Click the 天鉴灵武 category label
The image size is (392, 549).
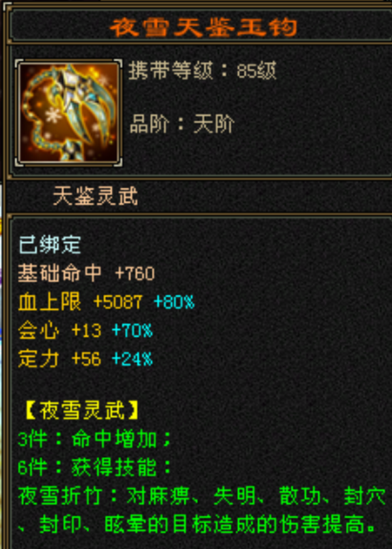pyautogui.click(x=95, y=196)
